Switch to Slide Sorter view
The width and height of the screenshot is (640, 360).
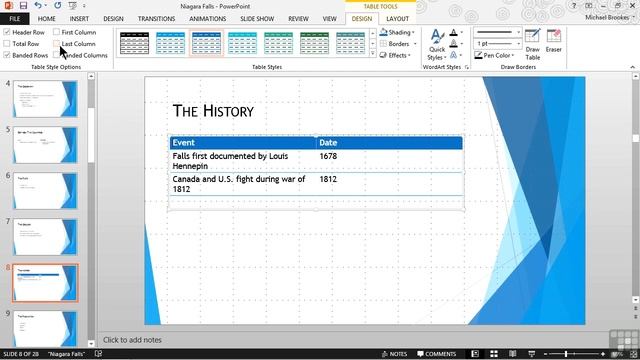tap(494, 354)
